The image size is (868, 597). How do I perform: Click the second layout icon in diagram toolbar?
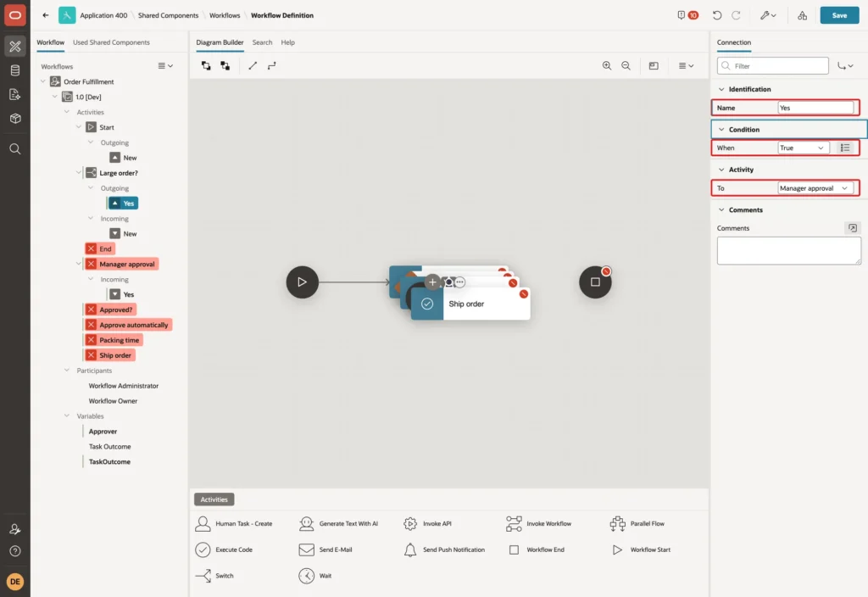click(x=225, y=65)
